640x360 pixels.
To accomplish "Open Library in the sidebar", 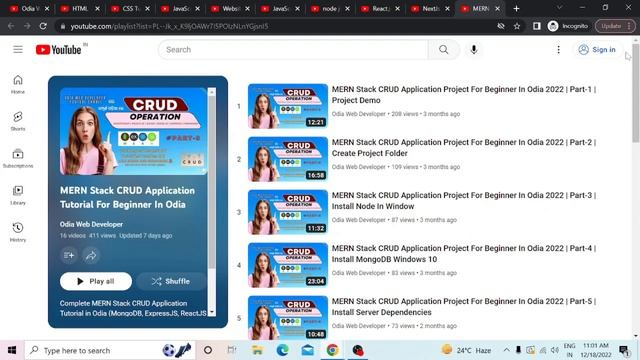I will pos(18,195).
